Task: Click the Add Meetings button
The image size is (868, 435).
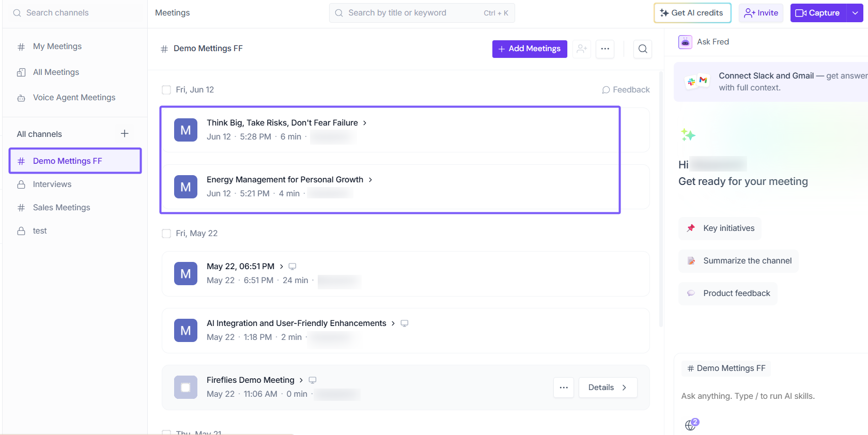Action: point(530,49)
